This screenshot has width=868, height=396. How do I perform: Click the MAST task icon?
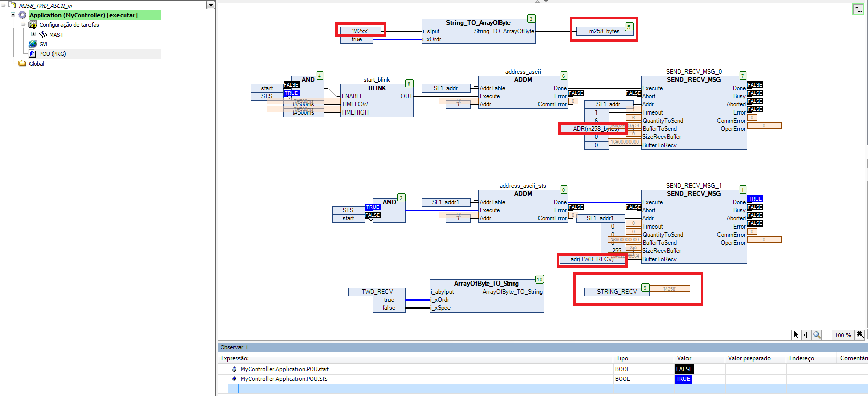[x=43, y=35]
